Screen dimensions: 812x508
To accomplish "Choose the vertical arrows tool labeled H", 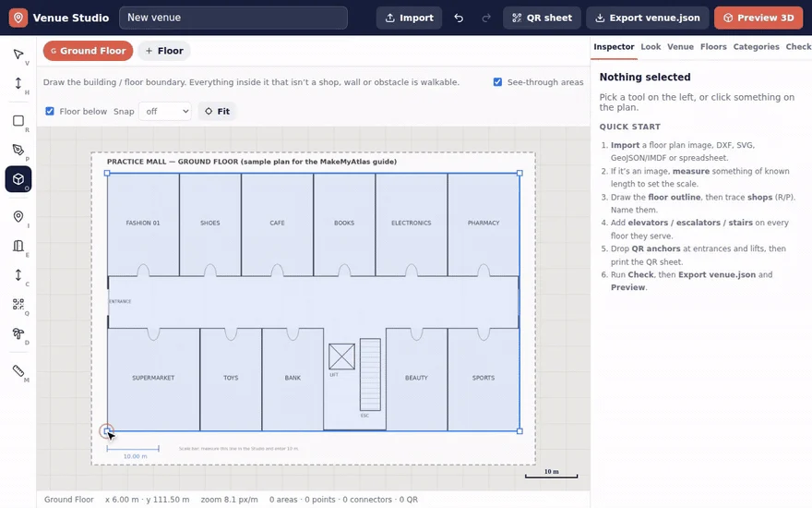I will (18, 83).
